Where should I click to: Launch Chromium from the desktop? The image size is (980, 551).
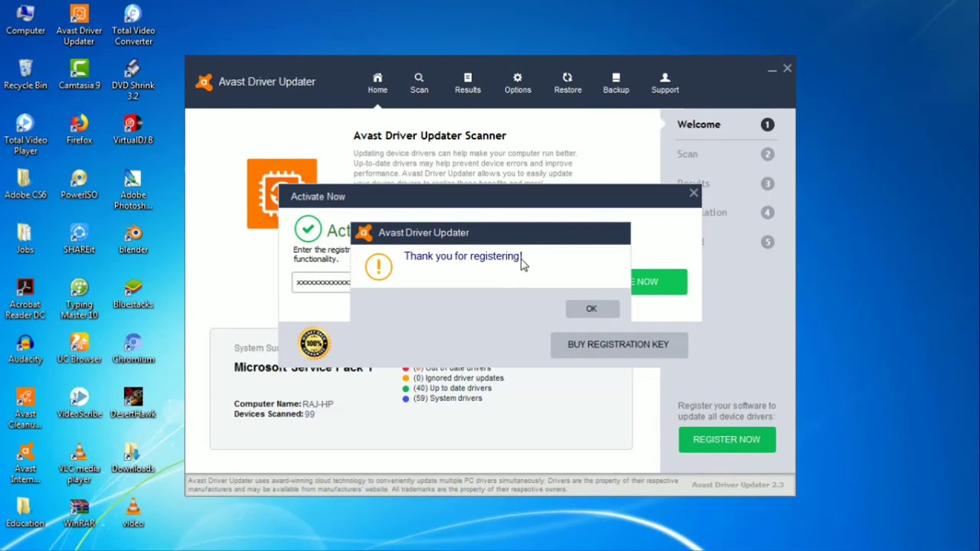tap(133, 349)
